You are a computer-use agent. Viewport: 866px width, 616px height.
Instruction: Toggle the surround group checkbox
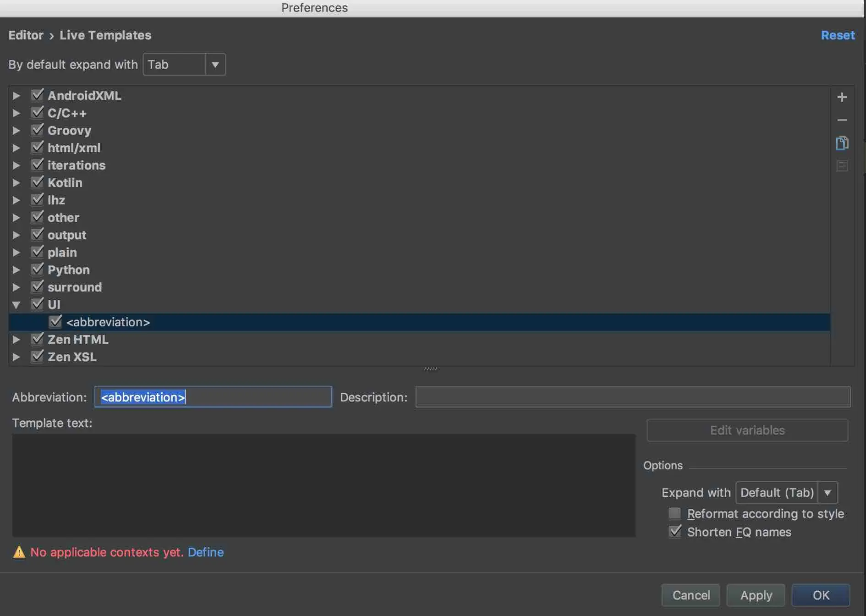[x=37, y=286]
